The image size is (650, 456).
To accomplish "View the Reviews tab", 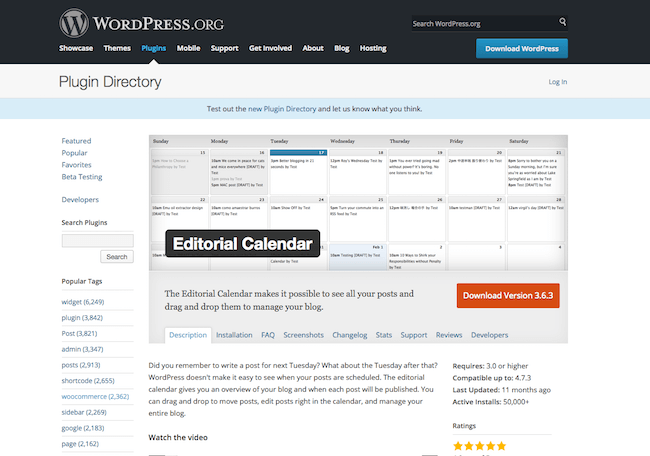I will [449, 335].
